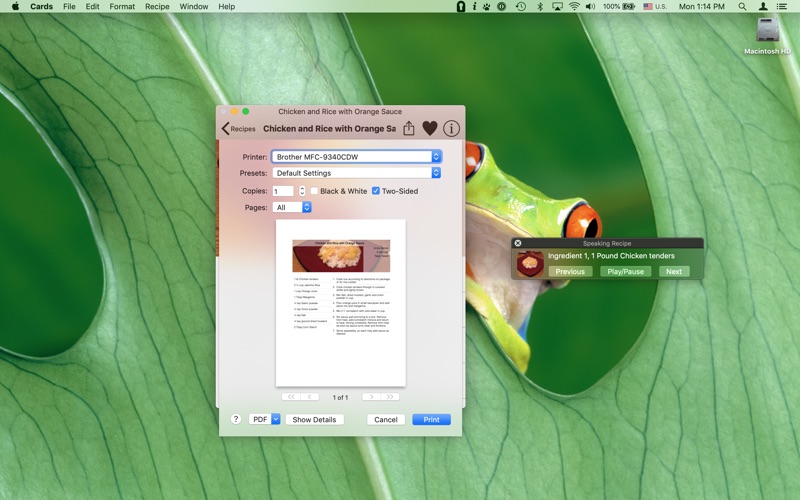The image size is (800, 500).
Task: Click the AirPlay display menu bar icon
Action: [557, 6]
